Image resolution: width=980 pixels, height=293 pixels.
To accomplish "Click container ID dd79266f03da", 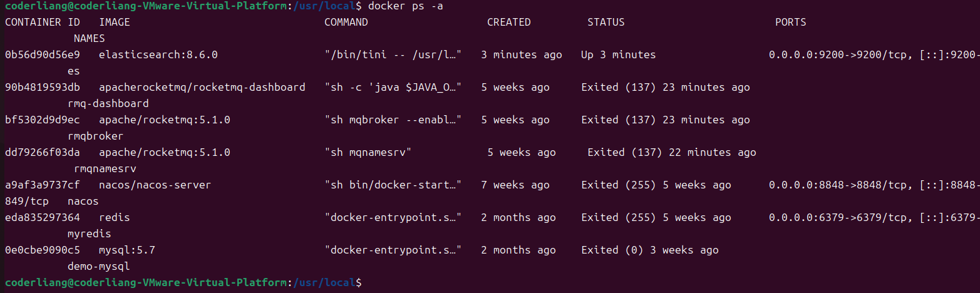I will (43, 152).
